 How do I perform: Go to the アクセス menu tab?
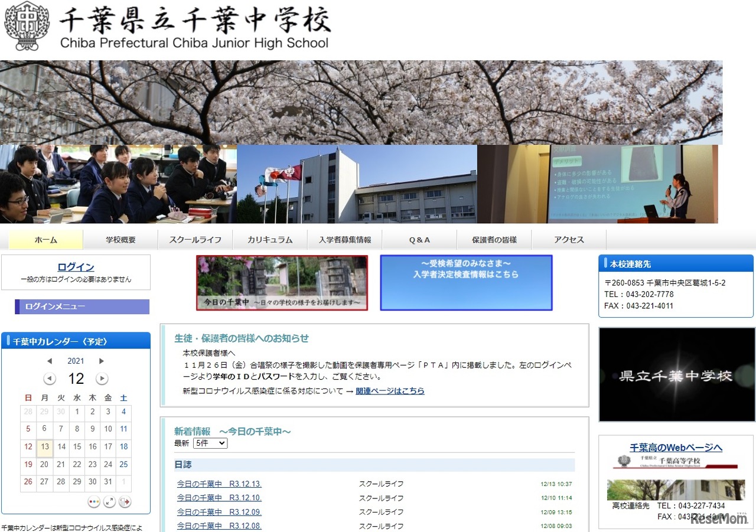click(x=569, y=240)
